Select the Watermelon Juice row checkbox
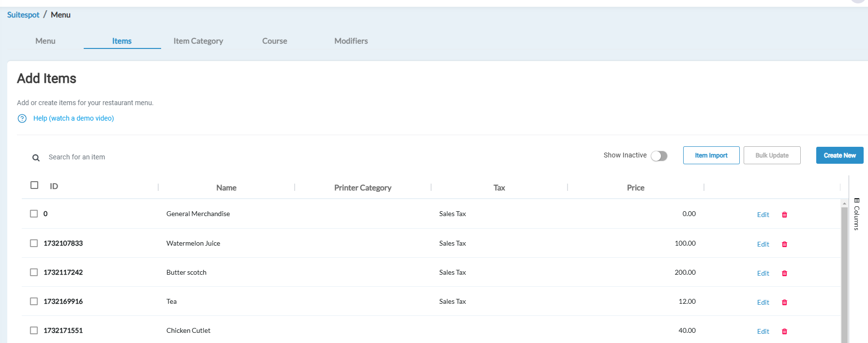The width and height of the screenshot is (868, 343). pos(34,243)
